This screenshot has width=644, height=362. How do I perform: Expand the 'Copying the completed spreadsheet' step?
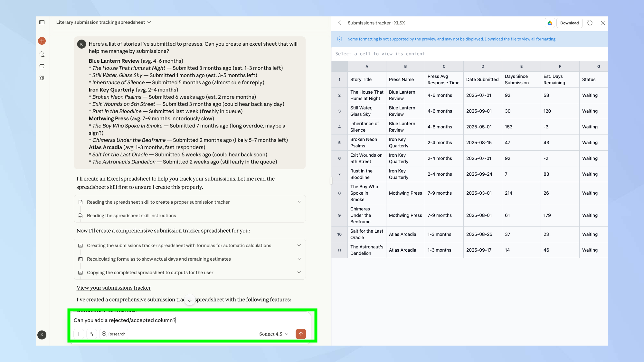coord(299,273)
